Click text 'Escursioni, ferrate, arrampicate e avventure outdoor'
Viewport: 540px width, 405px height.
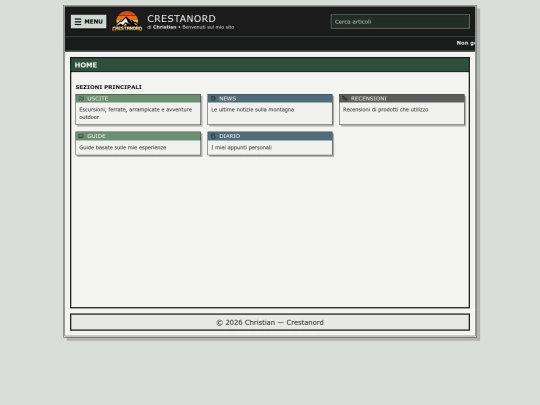[x=136, y=113]
